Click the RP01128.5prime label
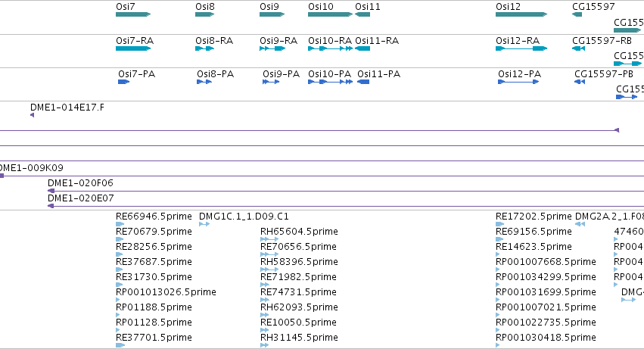The image size is (644, 349). [154, 323]
